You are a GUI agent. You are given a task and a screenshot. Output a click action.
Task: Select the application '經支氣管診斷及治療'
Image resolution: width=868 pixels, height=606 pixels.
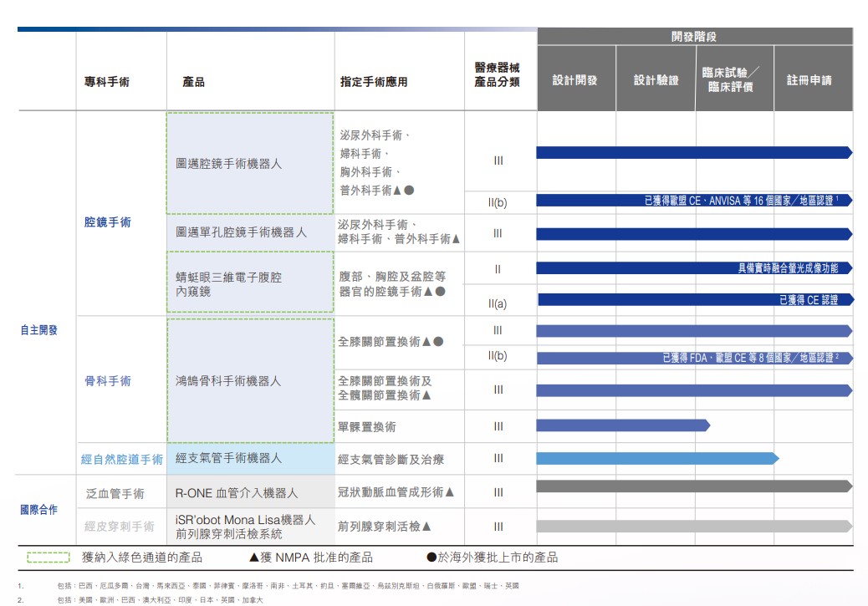(x=391, y=460)
